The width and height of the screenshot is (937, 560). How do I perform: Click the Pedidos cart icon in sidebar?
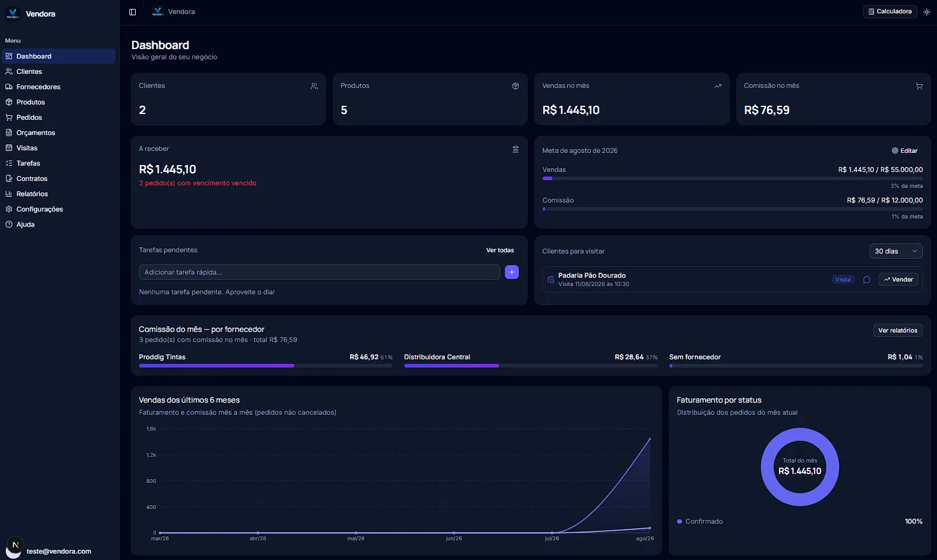[x=9, y=117]
